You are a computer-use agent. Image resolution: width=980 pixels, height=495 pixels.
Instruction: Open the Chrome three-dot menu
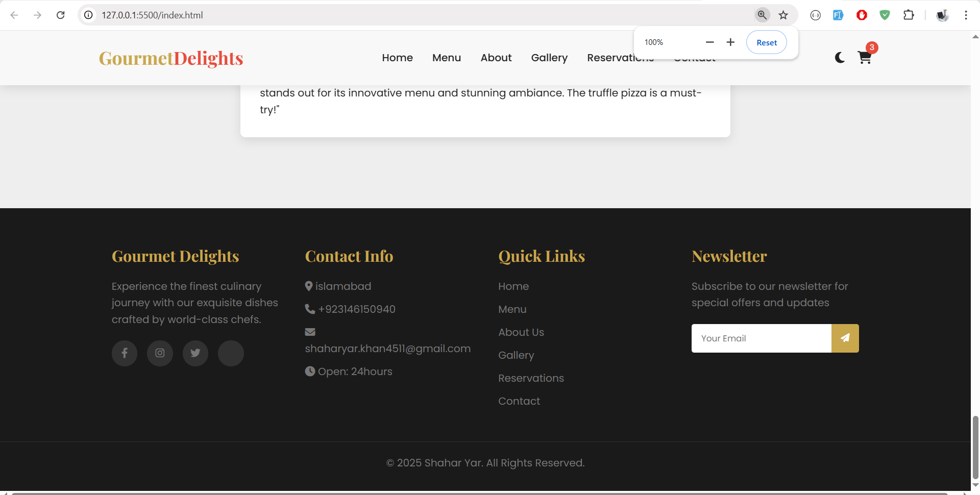(x=966, y=15)
